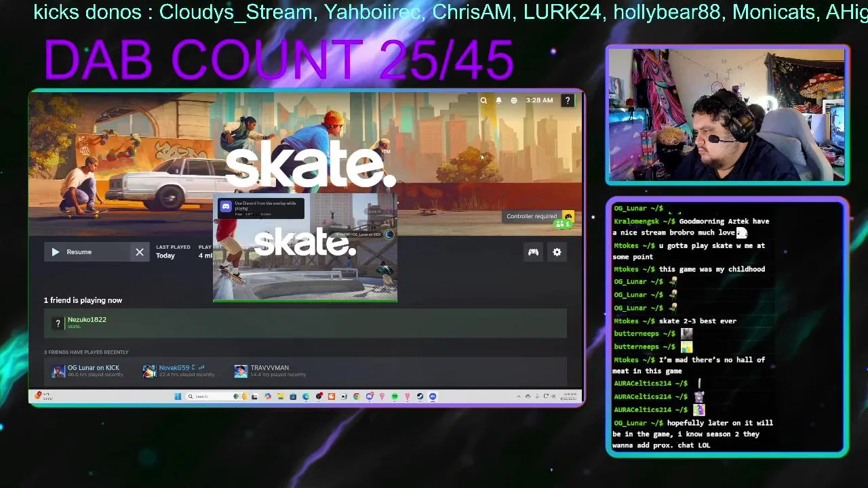
Task: Open the Copilot icon on the taskbar
Action: tap(268, 396)
